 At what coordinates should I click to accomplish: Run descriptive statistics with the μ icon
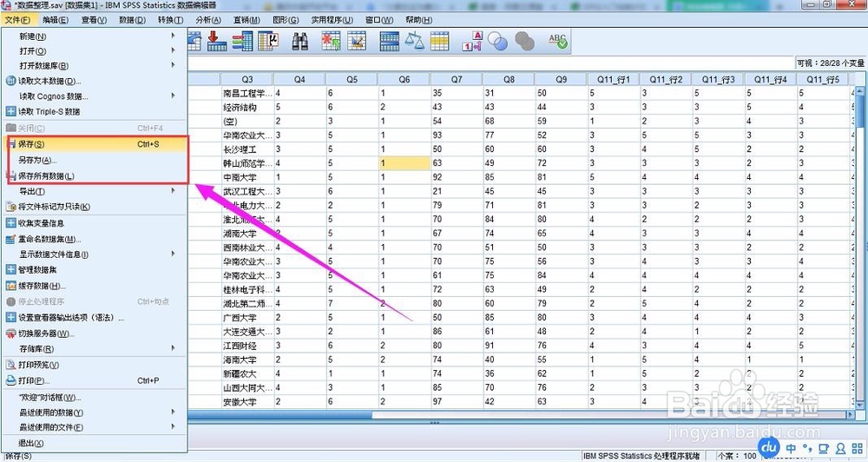[268, 41]
